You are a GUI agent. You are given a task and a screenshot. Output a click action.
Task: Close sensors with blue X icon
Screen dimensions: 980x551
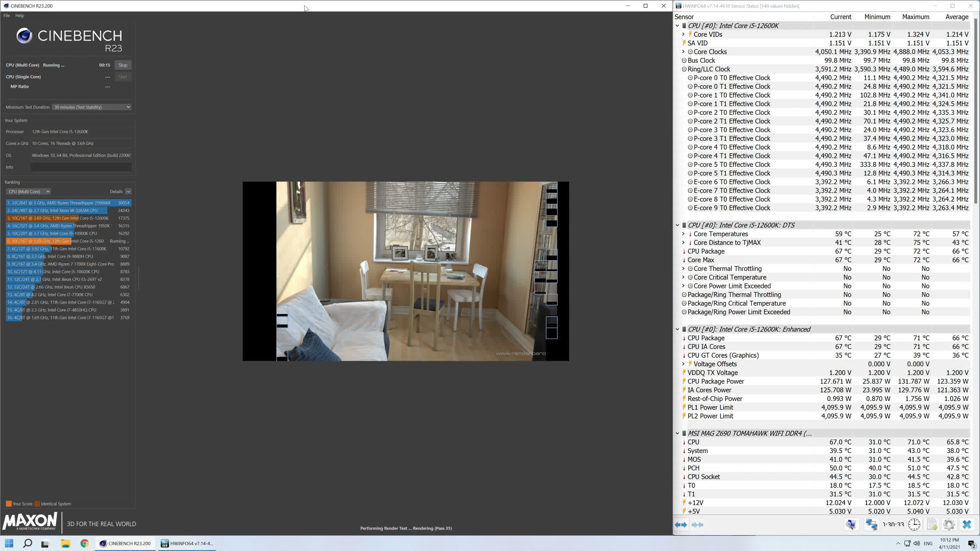point(967,524)
